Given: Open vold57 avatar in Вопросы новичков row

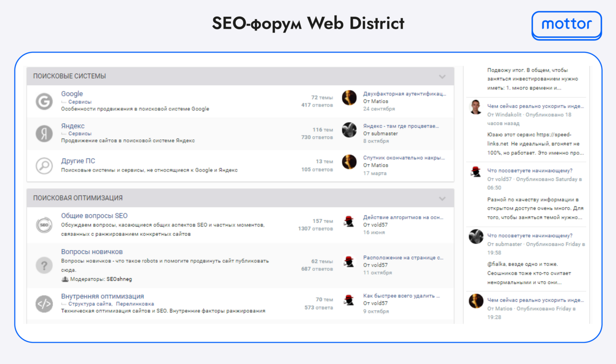Looking at the screenshot, I should [349, 261].
